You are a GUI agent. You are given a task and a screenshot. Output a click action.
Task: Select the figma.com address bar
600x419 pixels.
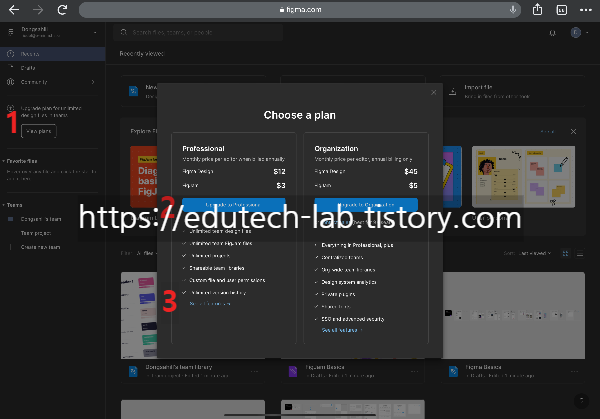click(x=300, y=10)
